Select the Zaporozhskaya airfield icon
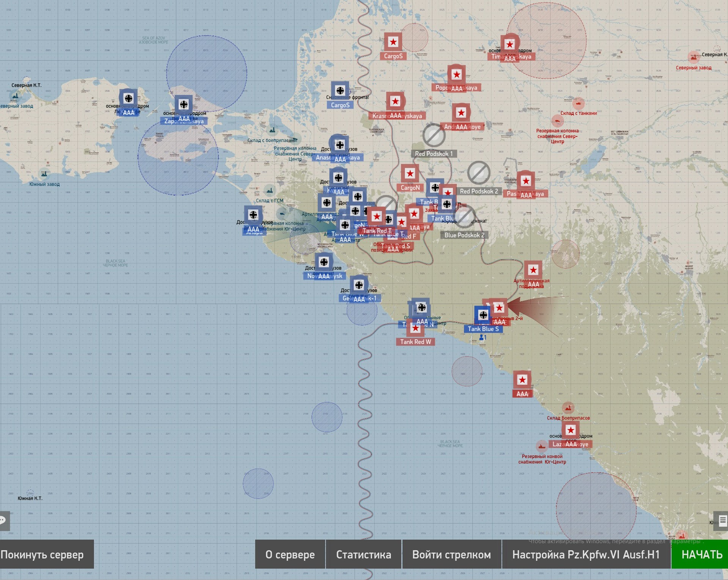Image resolution: width=728 pixels, height=580 pixels. pos(184,104)
